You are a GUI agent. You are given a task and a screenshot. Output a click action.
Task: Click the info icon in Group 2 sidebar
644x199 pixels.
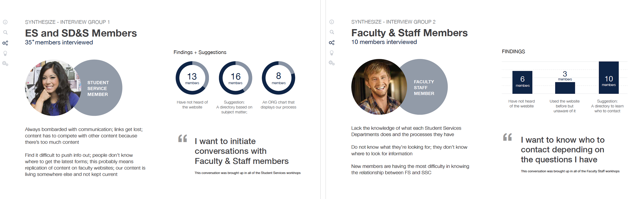pyautogui.click(x=331, y=22)
